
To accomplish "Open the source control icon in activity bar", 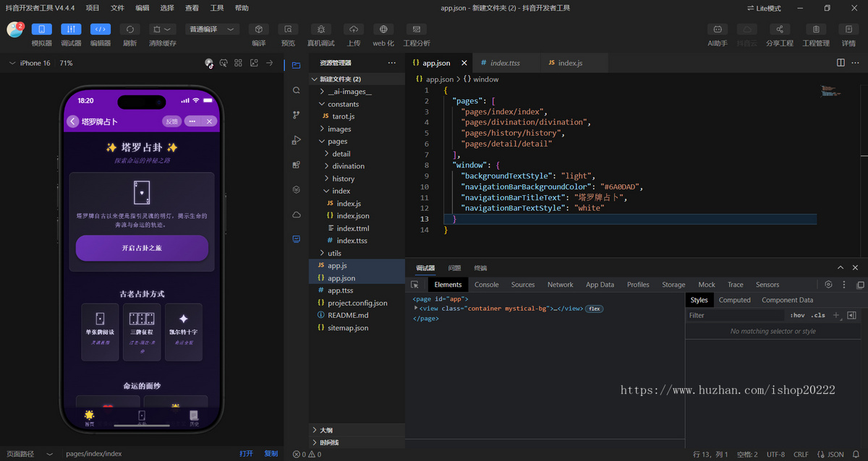I will (296, 115).
